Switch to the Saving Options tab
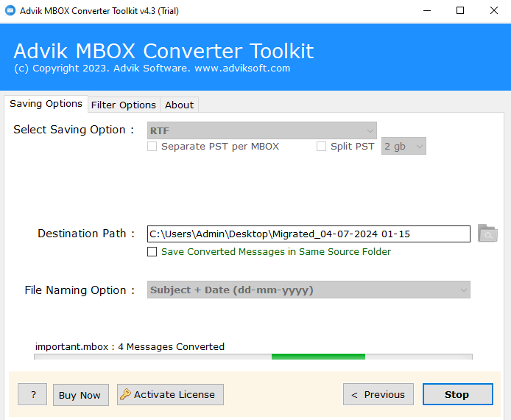The width and height of the screenshot is (511, 420). point(46,104)
